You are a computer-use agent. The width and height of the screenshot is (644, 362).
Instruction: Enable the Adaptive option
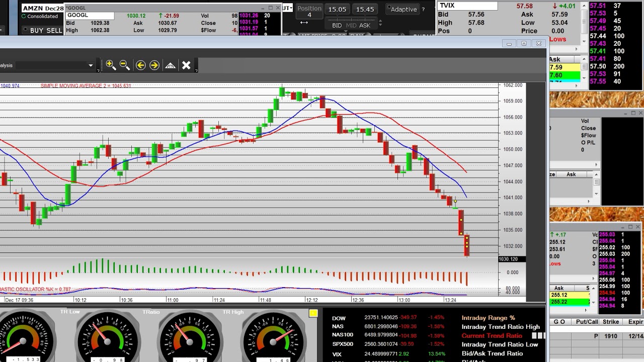pyautogui.click(x=404, y=9)
